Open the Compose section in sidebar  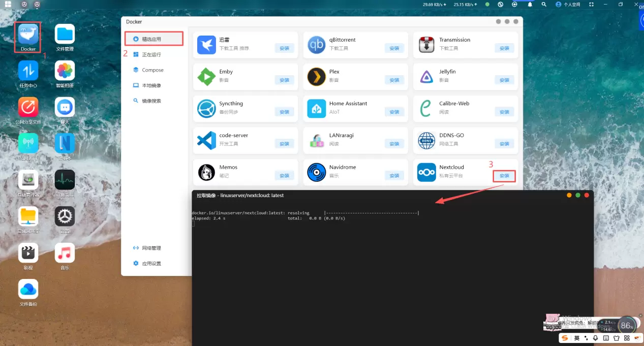click(x=152, y=70)
